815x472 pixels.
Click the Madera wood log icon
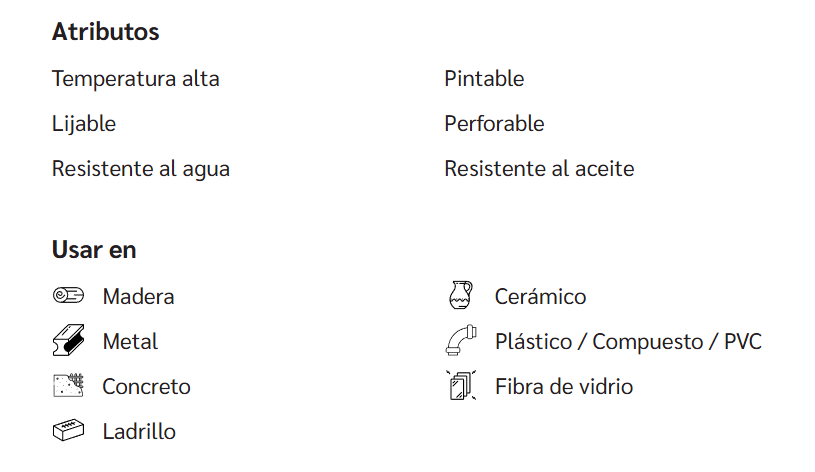pyautogui.click(x=67, y=296)
